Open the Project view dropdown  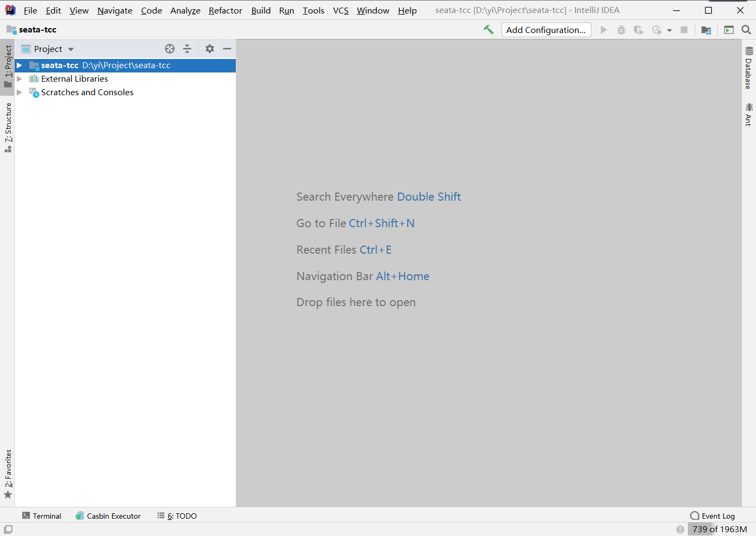pyautogui.click(x=48, y=49)
